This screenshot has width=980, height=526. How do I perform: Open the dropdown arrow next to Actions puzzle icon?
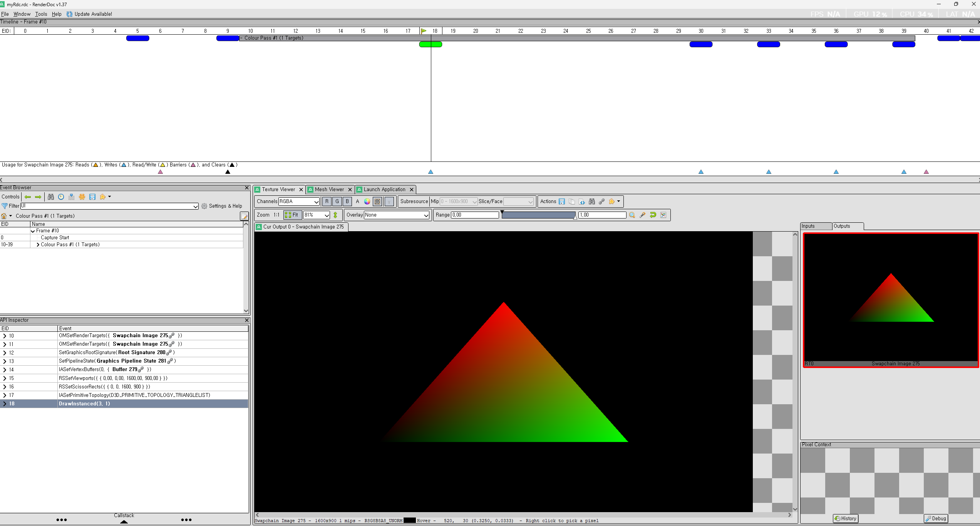click(x=619, y=202)
